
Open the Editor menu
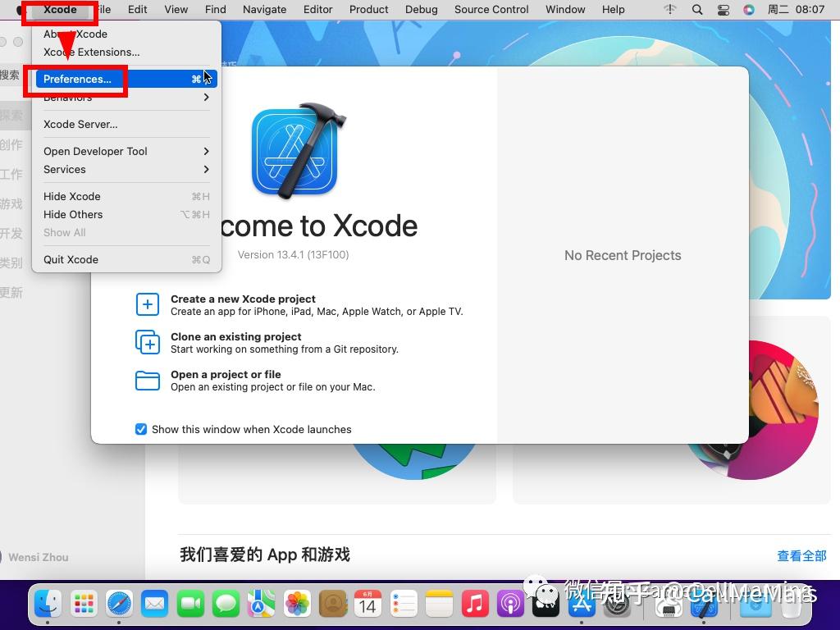coord(317,10)
